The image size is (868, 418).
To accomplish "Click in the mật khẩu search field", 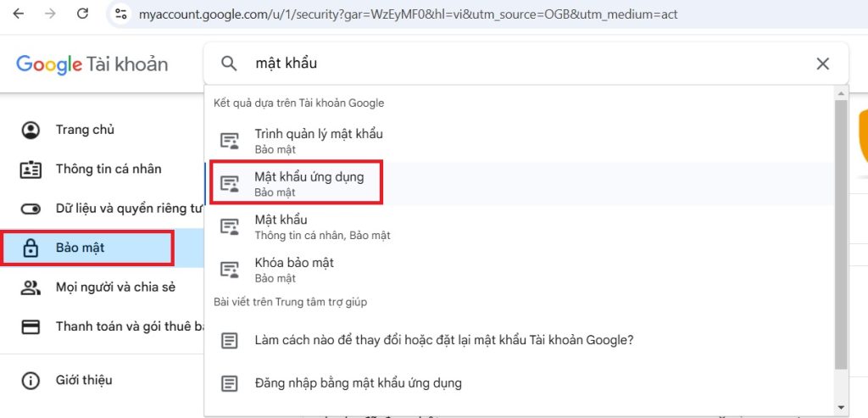I will pyautogui.click(x=509, y=64).
